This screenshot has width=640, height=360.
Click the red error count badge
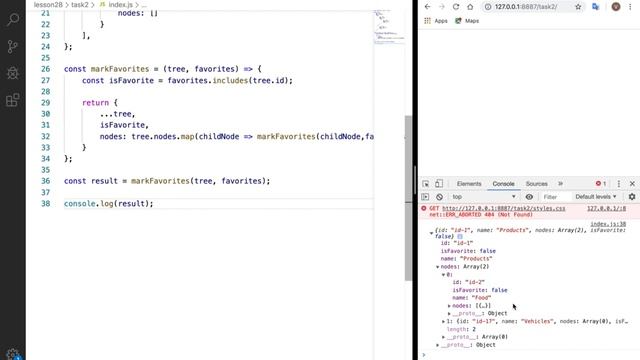click(601, 184)
